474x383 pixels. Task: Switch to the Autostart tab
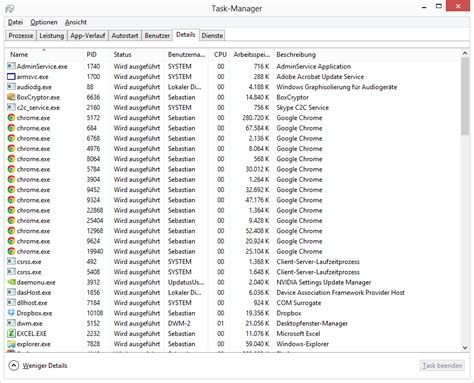[x=125, y=36]
